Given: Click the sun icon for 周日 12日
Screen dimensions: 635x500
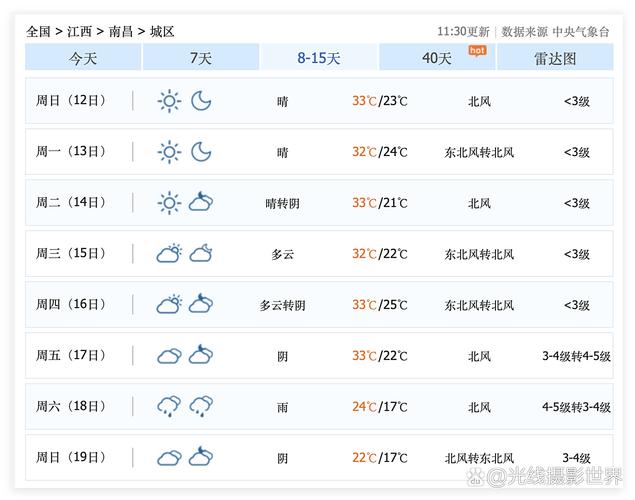Looking at the screenshot, I should point(169,101).
